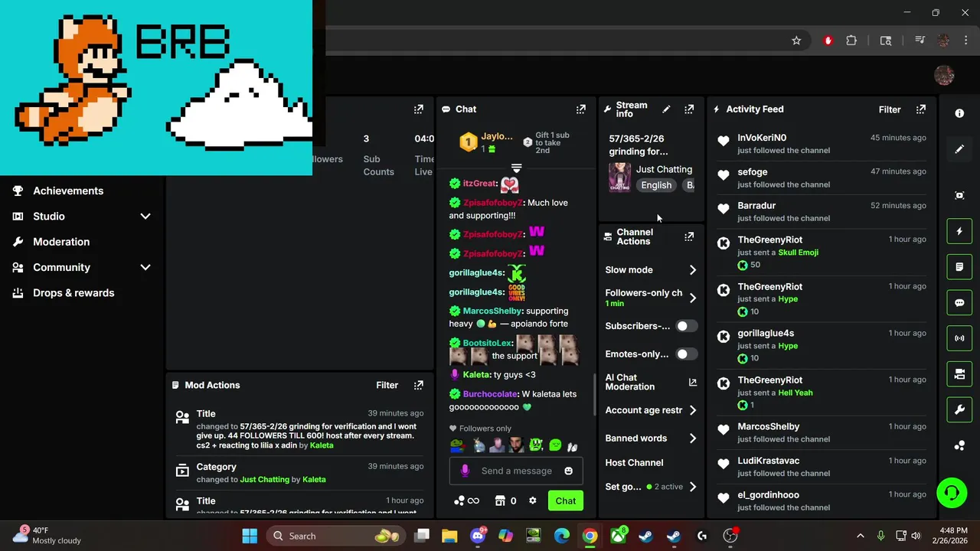The image size is (980, 551).
Task: Click the English language tag
Action: coord(656,185)
